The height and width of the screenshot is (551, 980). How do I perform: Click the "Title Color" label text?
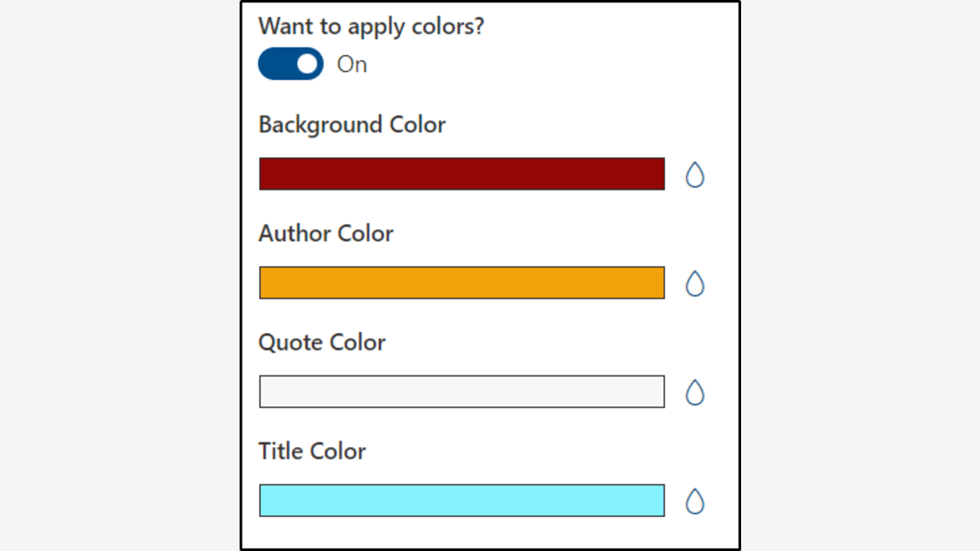click(x=312, y=451)
